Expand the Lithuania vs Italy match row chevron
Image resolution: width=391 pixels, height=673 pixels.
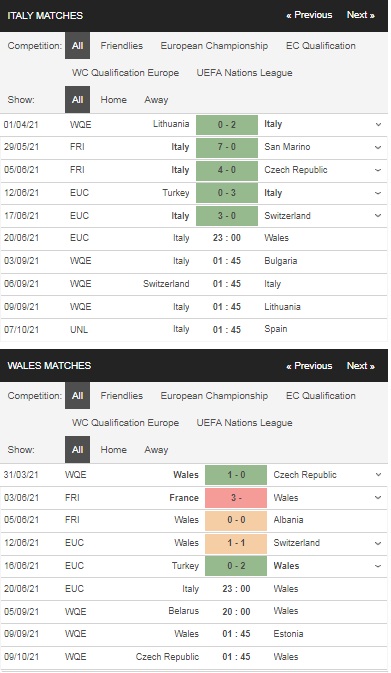(378, 124)
